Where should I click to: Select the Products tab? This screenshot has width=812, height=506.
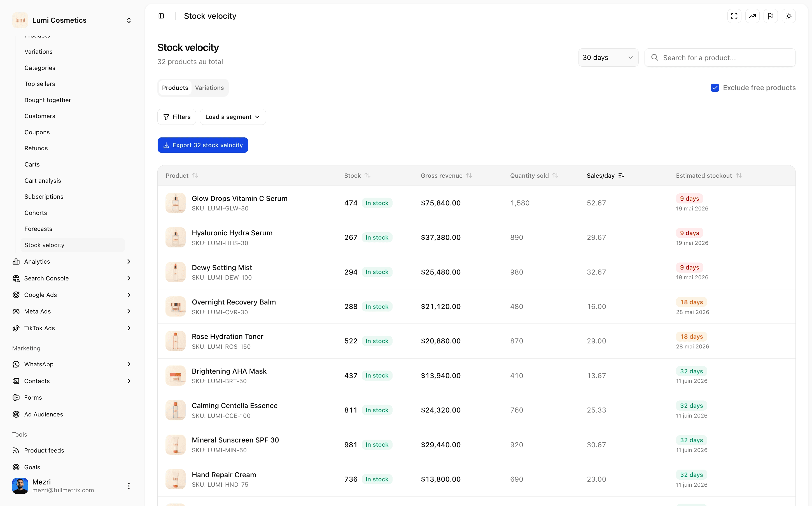point(175,88)
